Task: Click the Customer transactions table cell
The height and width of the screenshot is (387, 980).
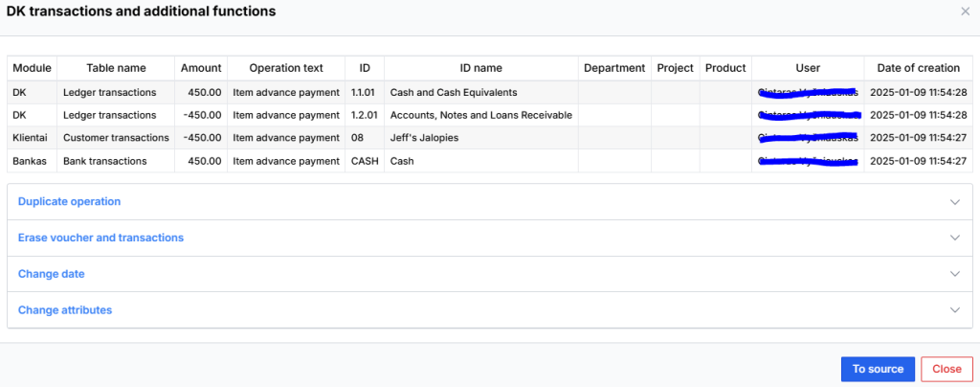Action: (x=115, y=138)
